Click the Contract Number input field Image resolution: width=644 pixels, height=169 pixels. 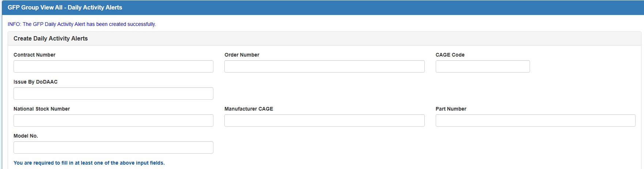tap(113, 66)
